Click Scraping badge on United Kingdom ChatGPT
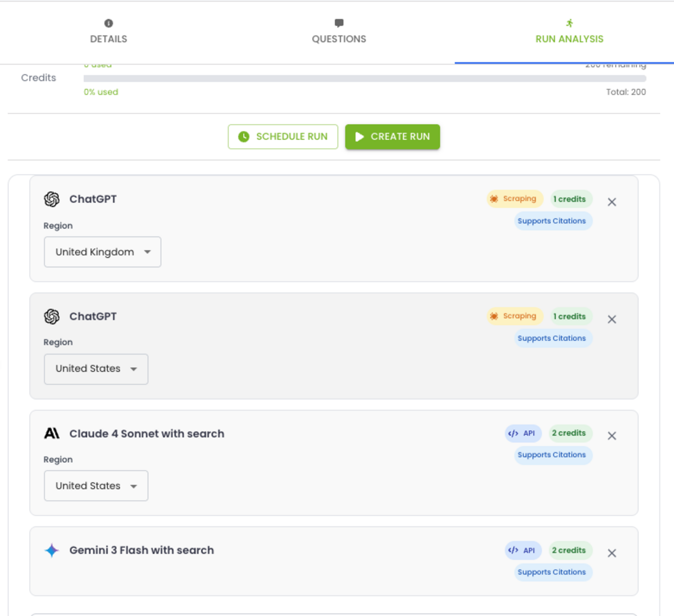674x616 pixels. pos(514,199)
